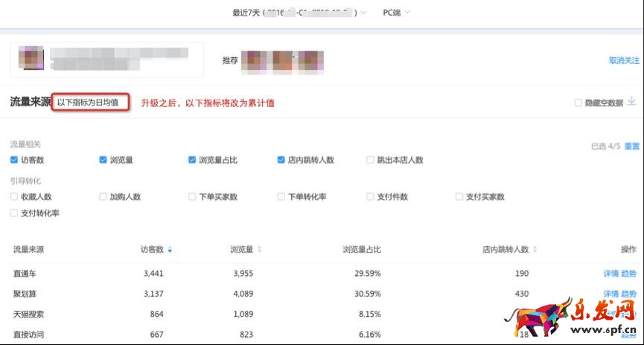Check the 收藏人数 metric
The width and height of the screenshot is (644, 345).
pyautogui.click(x=14, y=197)
